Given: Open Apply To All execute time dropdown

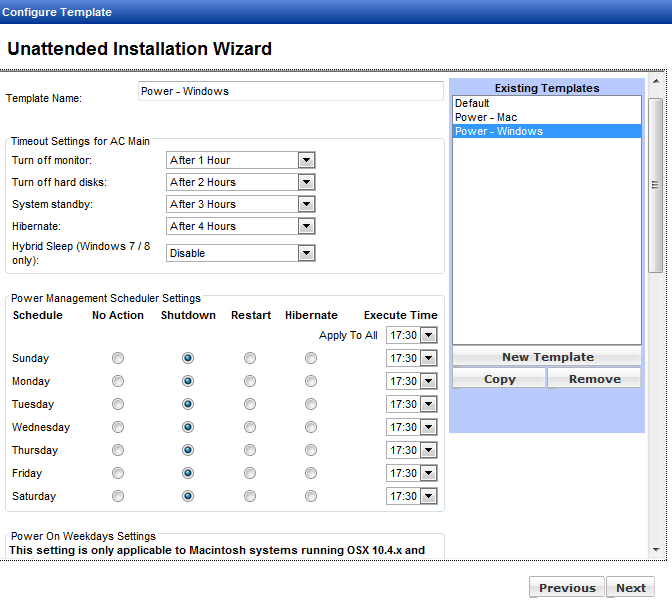Looking at the screenshot, I should [x=428, y=335].
